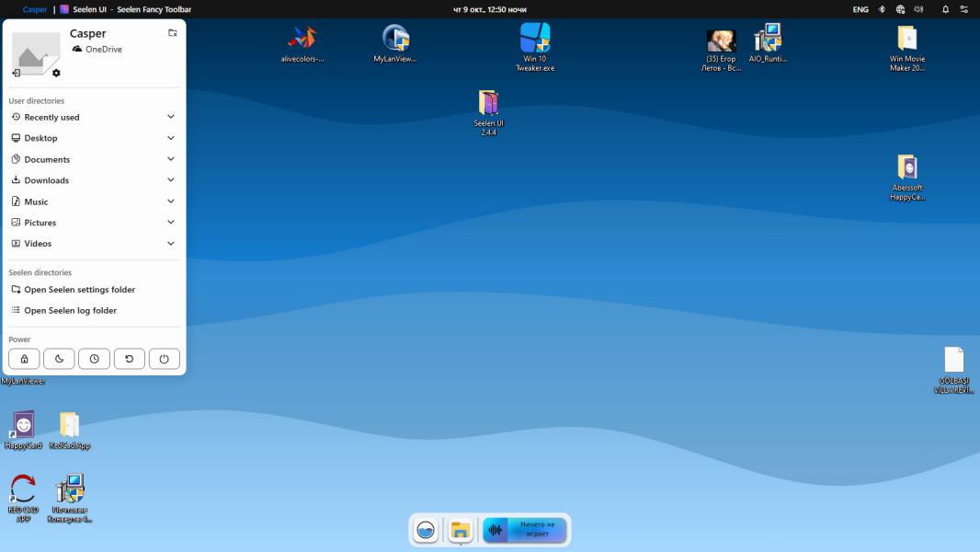The image size is (980, 552).
Task: Open the notifications bell in the toolbar
Action: [x=945, y=9]
